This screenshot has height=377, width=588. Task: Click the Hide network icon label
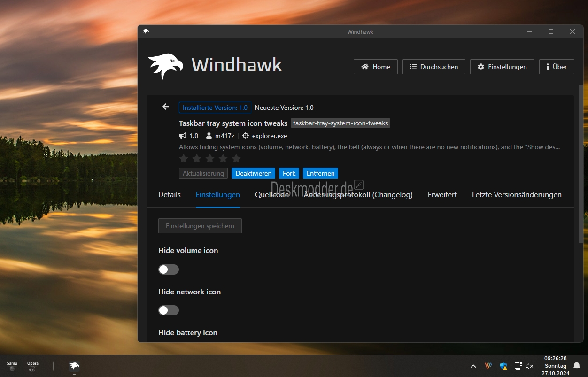pyautogui.click(x=190, y=292)
